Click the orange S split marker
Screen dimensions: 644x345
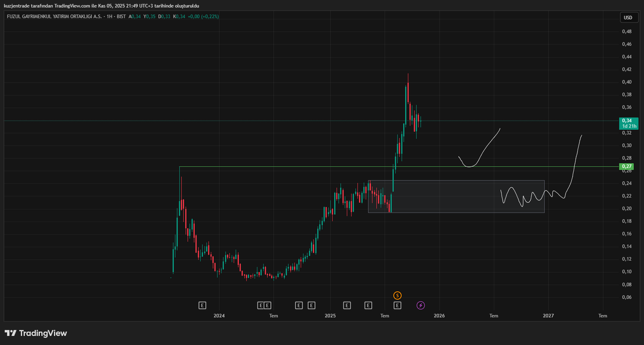pyautogui.click(x=397, y=295)
